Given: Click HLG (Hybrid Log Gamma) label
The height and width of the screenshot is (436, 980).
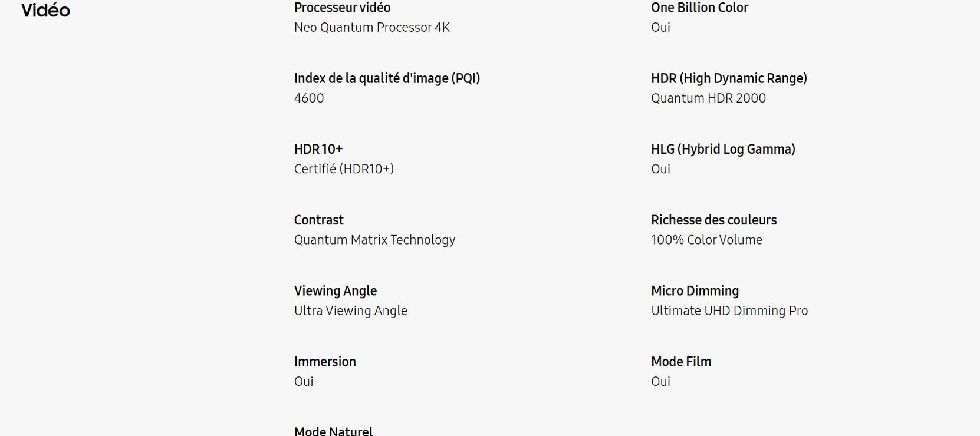Looking at the screenshot, I should pos(723,149).
